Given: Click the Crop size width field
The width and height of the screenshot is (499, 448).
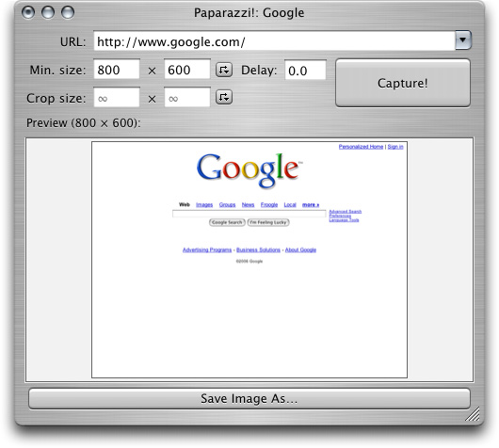Looking at the screenshot, I should (117, 97).
